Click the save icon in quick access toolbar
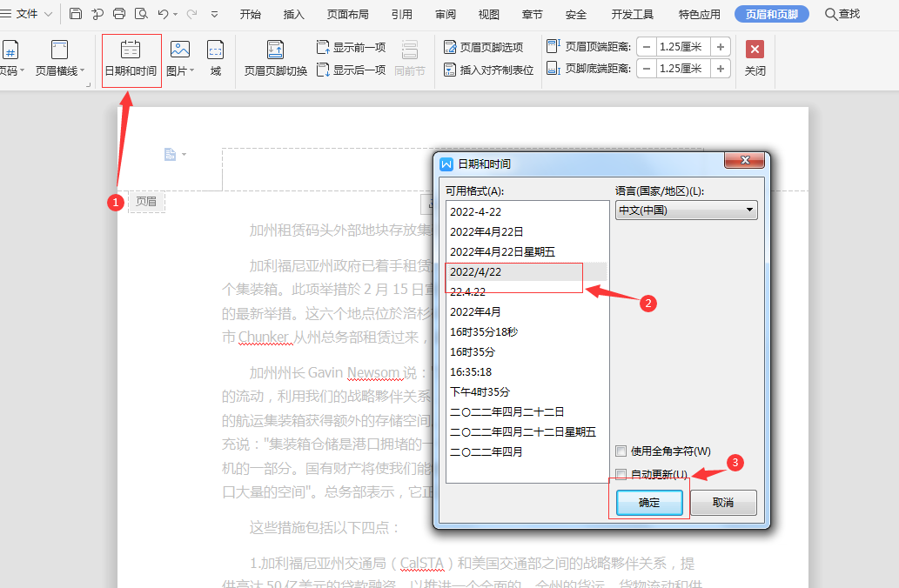 pos(76,14)
